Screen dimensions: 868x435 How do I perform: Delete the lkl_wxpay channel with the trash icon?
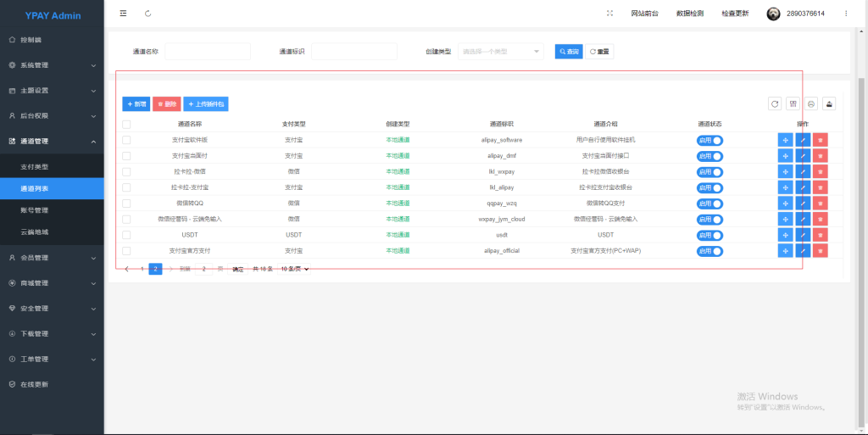[x=821, y=171]
